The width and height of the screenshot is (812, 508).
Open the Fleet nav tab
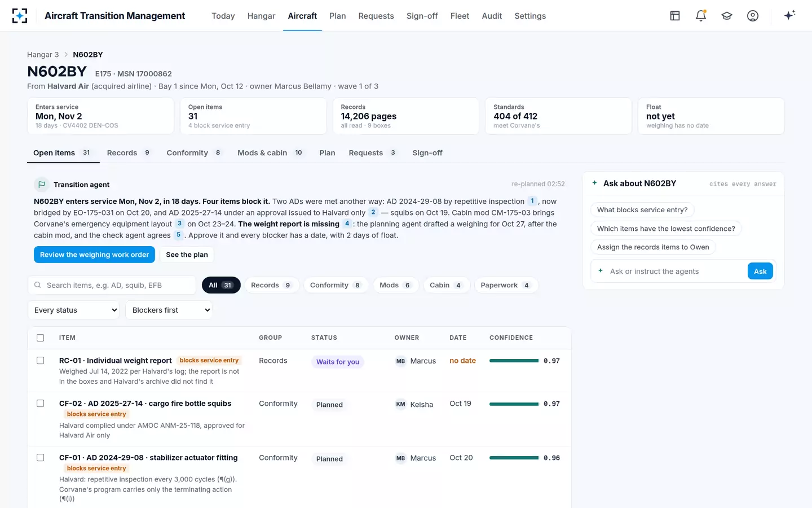point(460,16)
